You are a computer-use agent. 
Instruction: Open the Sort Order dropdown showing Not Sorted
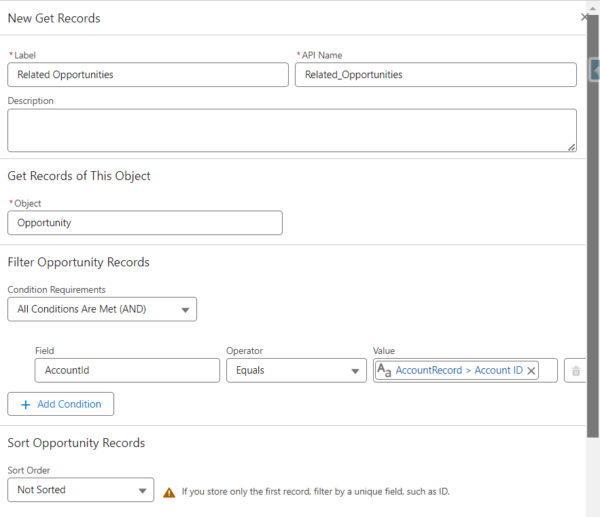coord(81,490)
